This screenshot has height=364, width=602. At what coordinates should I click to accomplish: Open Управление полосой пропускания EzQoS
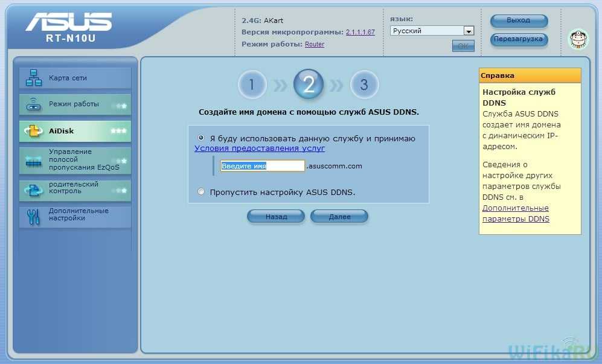75,160
